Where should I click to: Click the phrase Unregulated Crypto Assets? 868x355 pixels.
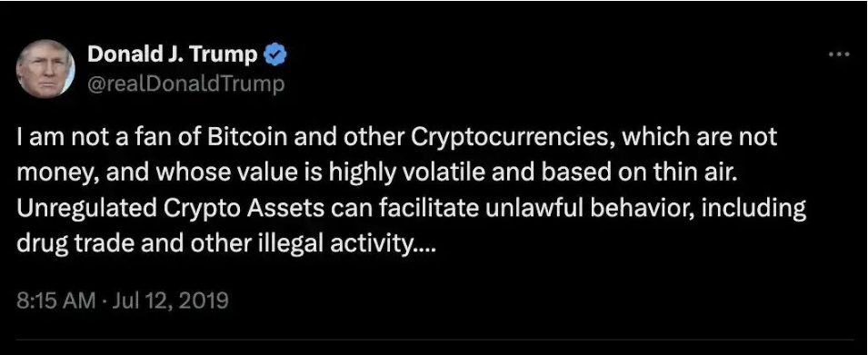point(165,210)
